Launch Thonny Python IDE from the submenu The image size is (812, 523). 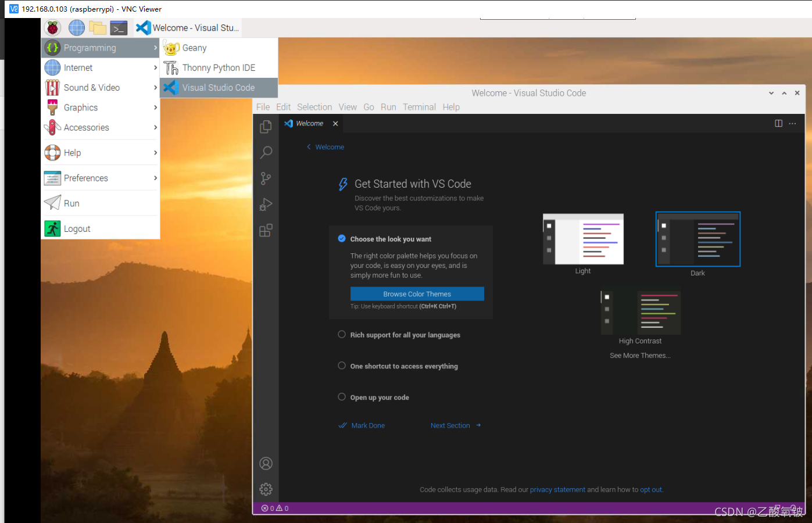219,67
